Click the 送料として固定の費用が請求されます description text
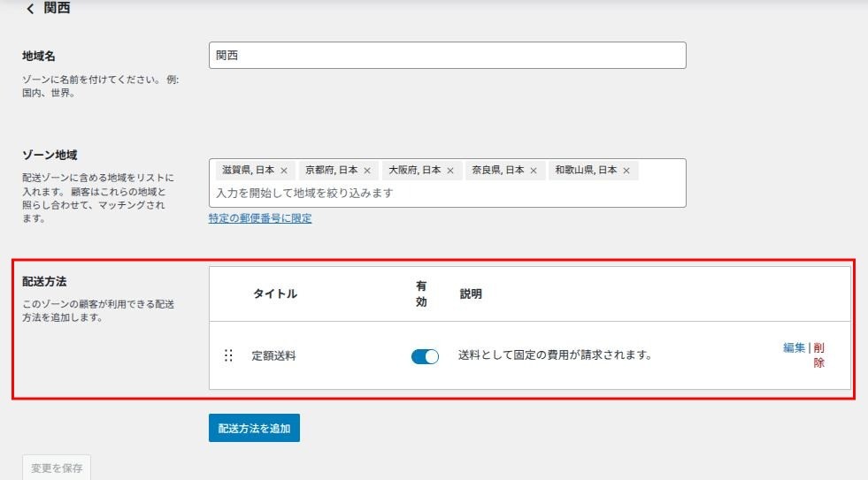Viewport: 868px width, 480px height. [555, 355]
